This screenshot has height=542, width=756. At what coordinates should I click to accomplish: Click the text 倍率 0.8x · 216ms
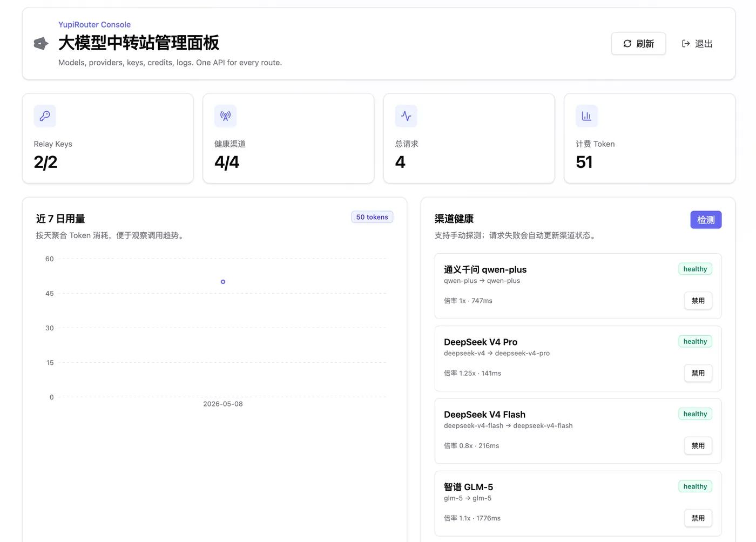point(471,446)
